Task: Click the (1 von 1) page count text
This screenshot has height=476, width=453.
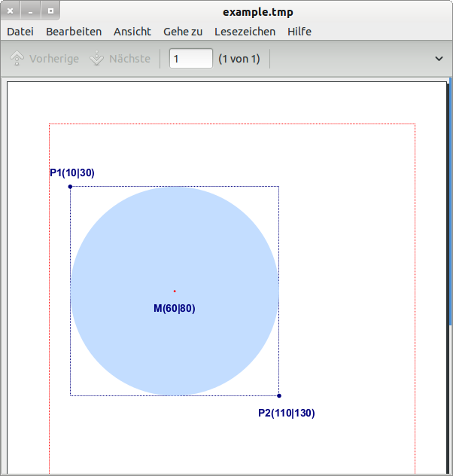Action: pos(239,59)
